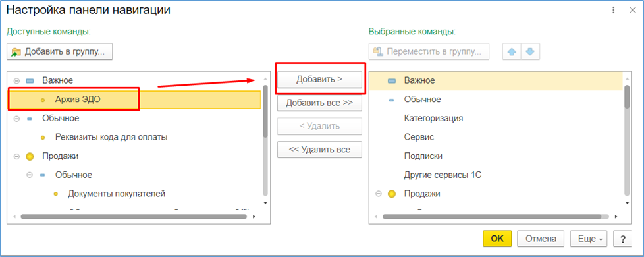Viewport: 644px width, 257px height.
Task: Click bullet icon beside Документы покупателей
Action: 55,194
